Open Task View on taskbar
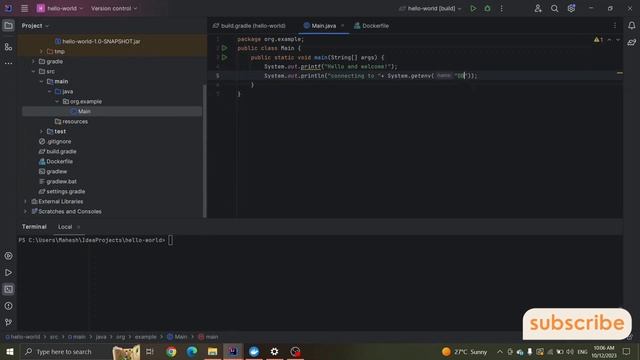The width and height of the screenshot is (640, 360). 150,351
